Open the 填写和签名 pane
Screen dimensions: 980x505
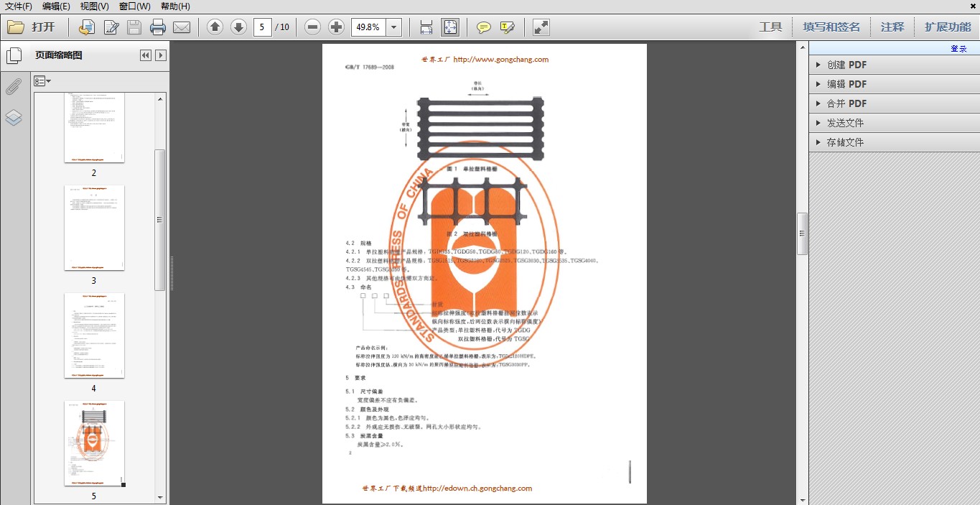pyautogui.click(x=831, y=27)
